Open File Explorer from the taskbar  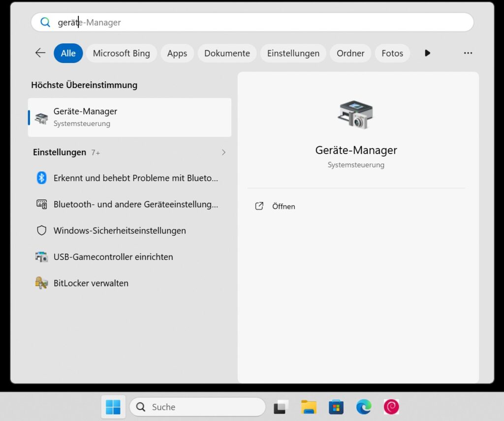309,407
